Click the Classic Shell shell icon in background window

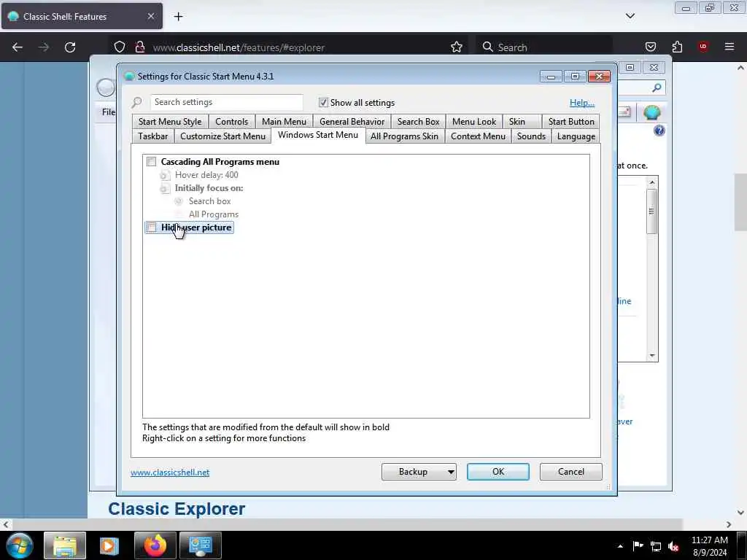[x=651, y=112]
